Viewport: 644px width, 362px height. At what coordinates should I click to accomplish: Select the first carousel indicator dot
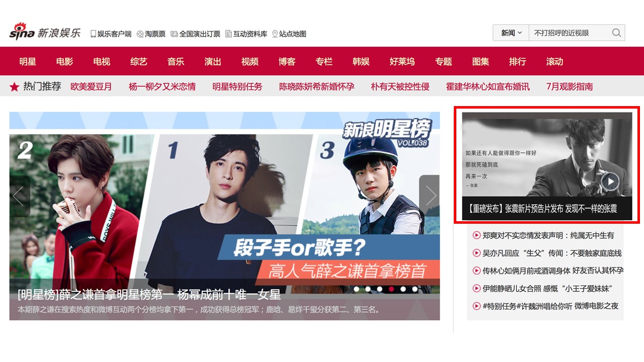pos(356,289)
